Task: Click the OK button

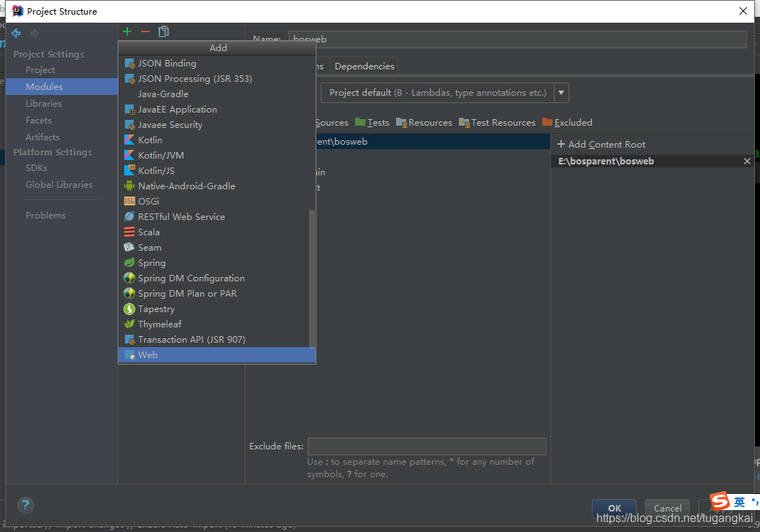Action: pyautogui.click(x=614, y=508)
